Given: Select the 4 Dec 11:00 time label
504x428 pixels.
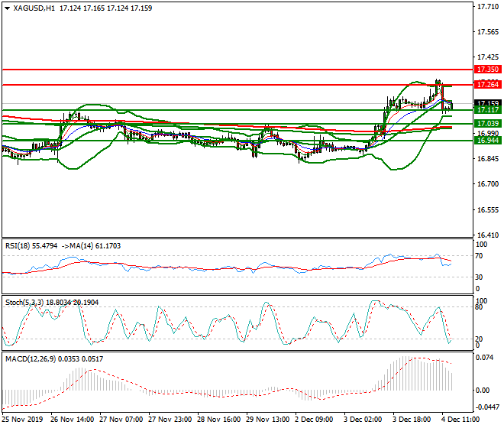Looking at the screenshot, I should click(460, 420).
